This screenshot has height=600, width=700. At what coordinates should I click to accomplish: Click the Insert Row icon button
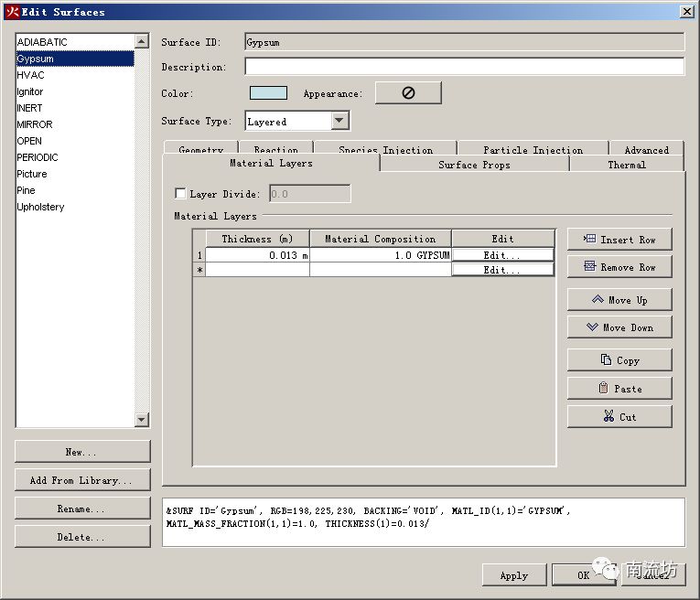619,240
